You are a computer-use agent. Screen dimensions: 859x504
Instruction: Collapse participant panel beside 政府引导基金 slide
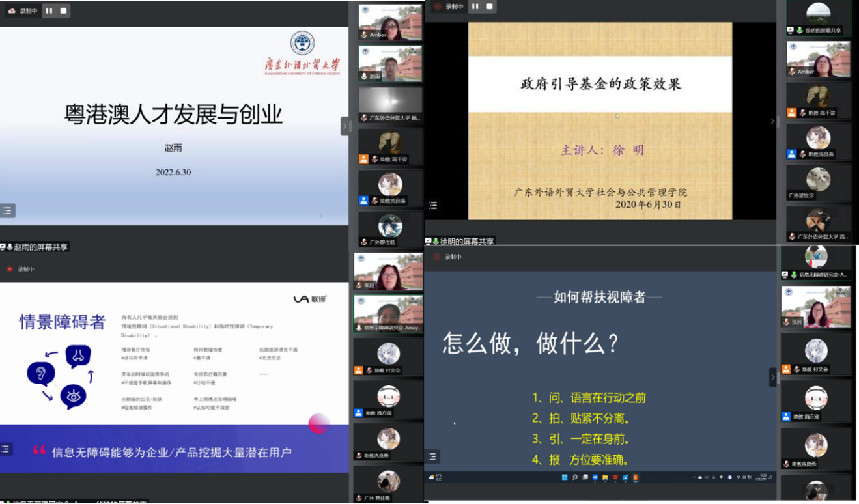click(x=773, y=121)
